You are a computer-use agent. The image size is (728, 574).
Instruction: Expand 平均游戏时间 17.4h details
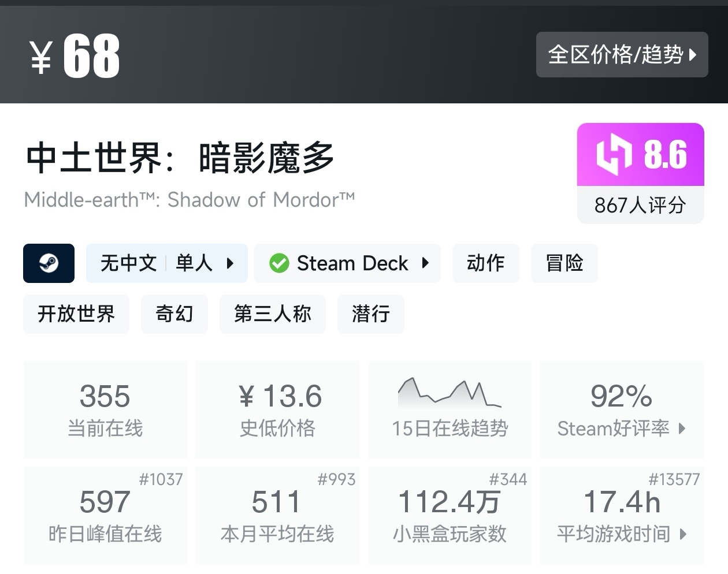622,515
